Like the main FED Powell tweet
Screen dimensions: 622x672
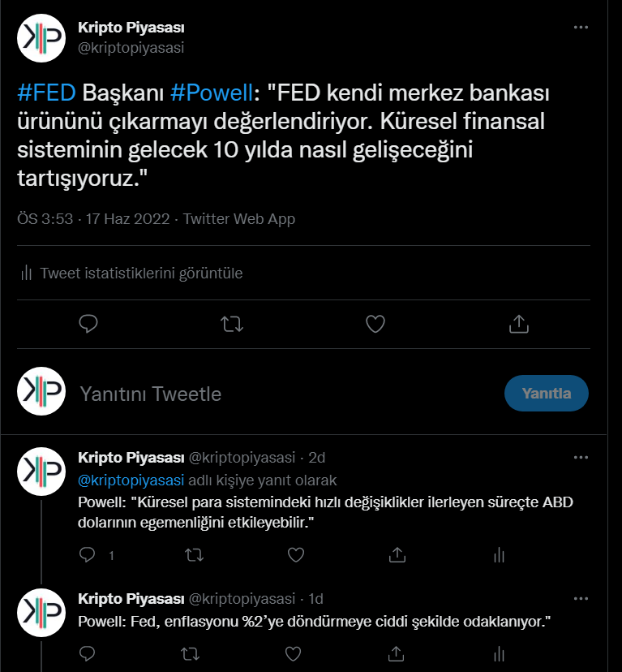pos(375,324)
